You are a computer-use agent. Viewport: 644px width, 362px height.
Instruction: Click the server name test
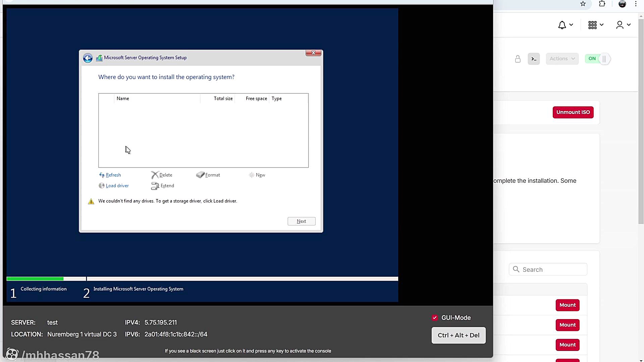[x=52, y=322]
